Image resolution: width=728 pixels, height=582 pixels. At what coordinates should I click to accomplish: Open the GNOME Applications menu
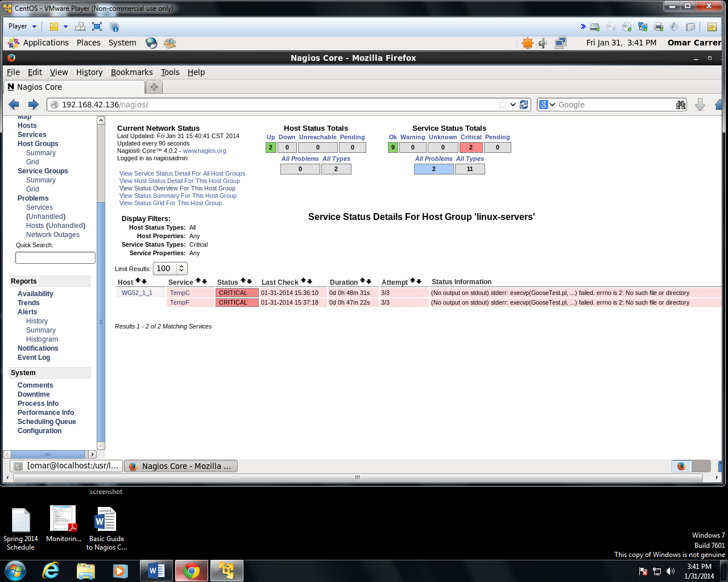pyautogui.click(x=45, y=43)
